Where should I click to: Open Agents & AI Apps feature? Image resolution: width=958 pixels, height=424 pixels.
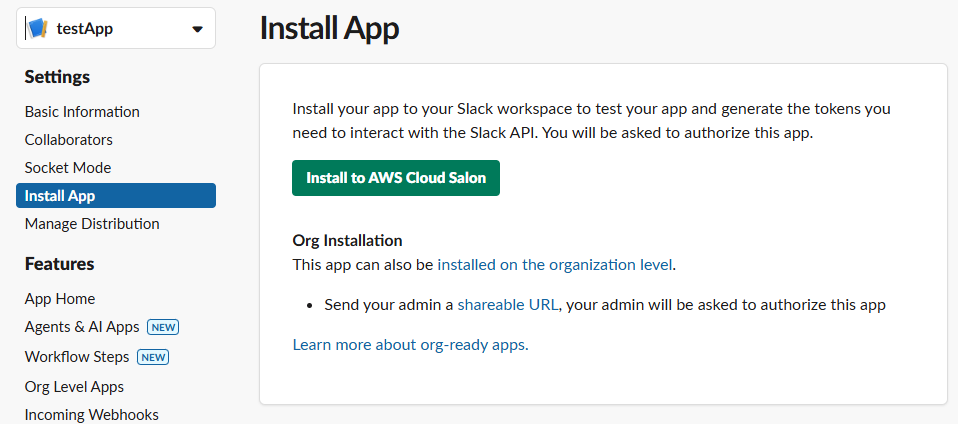point(82,327)
